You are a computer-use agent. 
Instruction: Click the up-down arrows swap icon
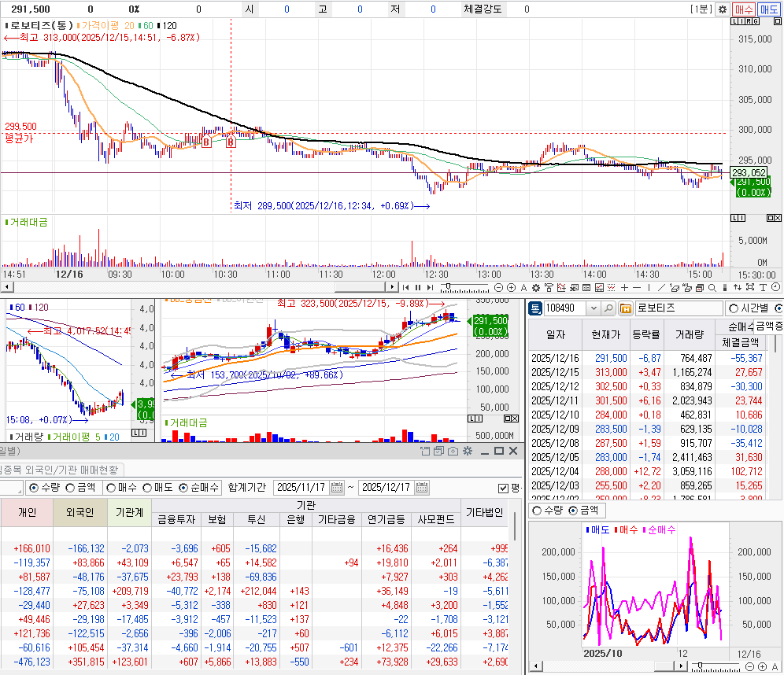point(737,287)
